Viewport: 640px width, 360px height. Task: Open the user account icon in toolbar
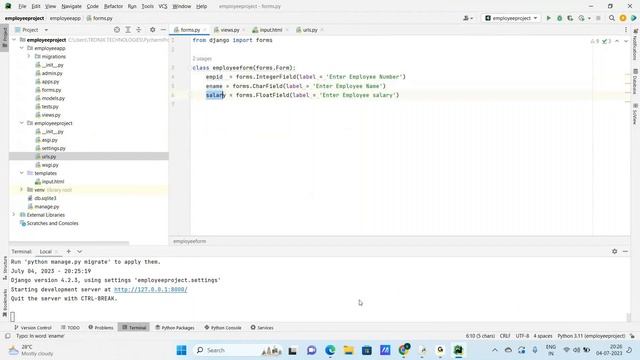click(468, 18)
